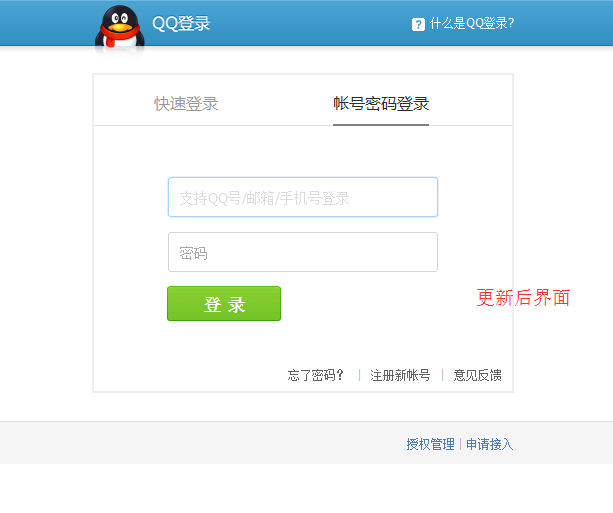Viewport: 613px width, 513px height.
Task: Open the 什么是QQ登录? help link
Action: click(x=471, y=23)
